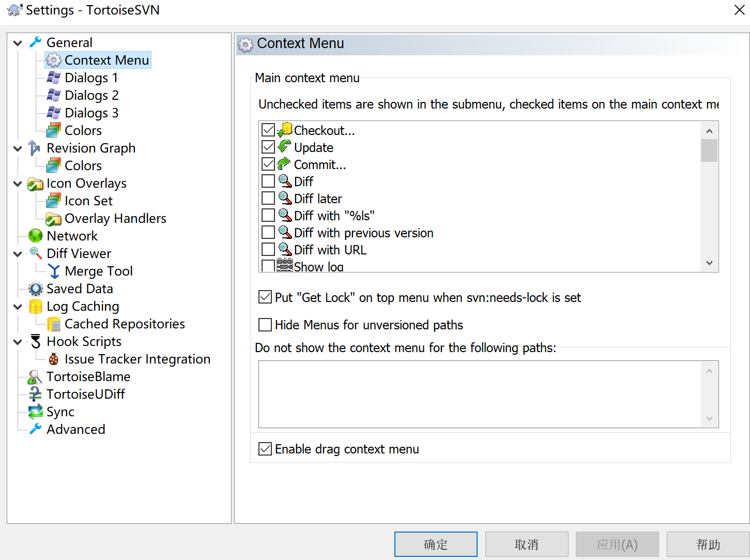Collapse the Diff Viewer tree node

[18, 254]
